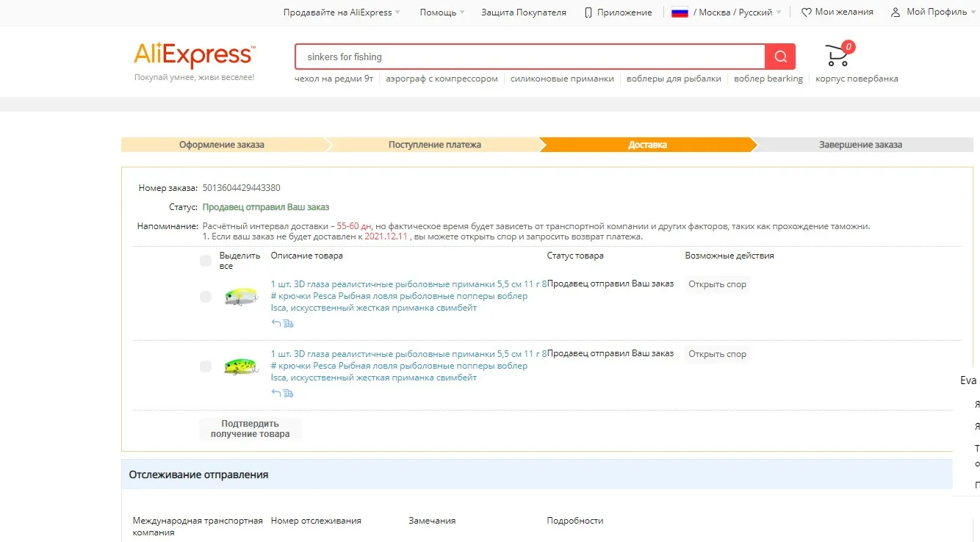Open the first lure's product title link

pyautogui.click(x=408, y=296)
